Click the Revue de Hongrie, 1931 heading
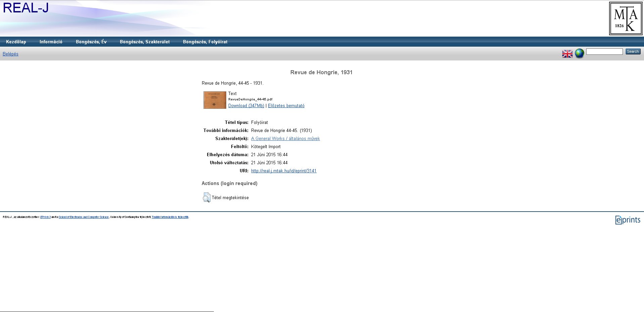Viewport: 644px width, 312px height. click(321, 72)
